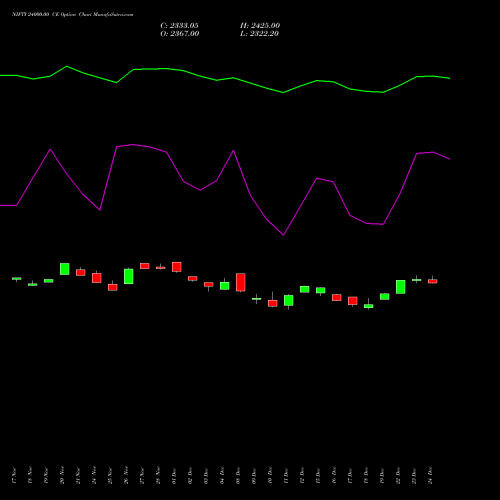The image size is (500, 500).
Task: Click the red candlestick for 16 Dec
Action: pos(337,297)
